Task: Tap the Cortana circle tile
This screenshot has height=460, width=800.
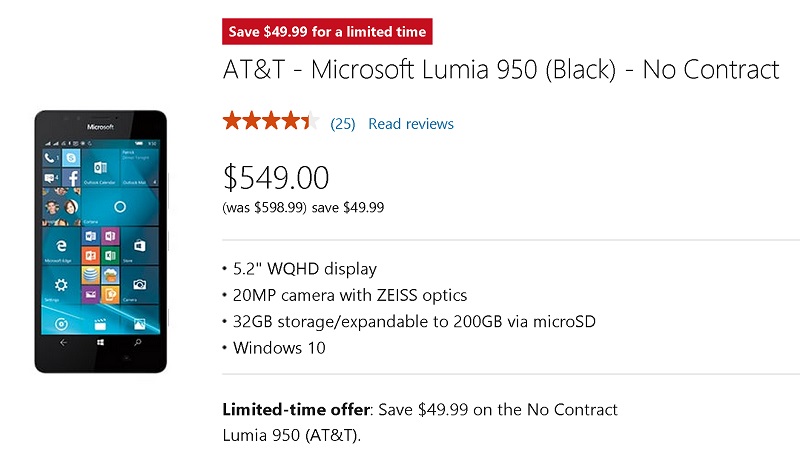Action: pos(120,207)
